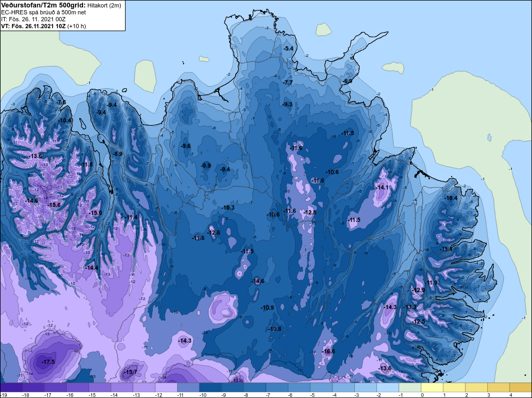Click the -11.9 temperature value

(x=431, y=283)
